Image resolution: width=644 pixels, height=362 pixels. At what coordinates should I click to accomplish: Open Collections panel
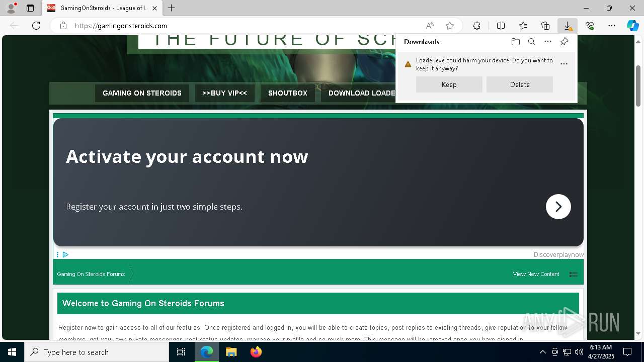click(x=545, y=26)
